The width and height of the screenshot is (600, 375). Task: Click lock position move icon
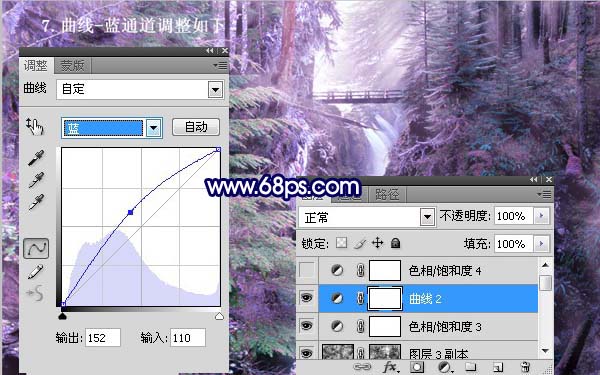click(377, 243)
